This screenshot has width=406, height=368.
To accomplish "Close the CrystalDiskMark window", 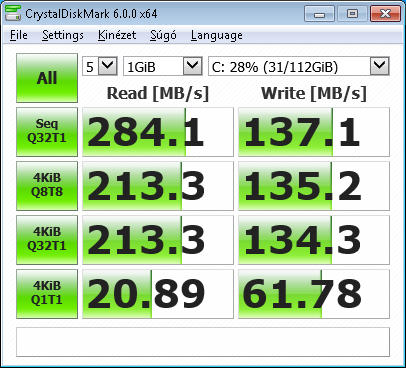I will coord(385,14).
